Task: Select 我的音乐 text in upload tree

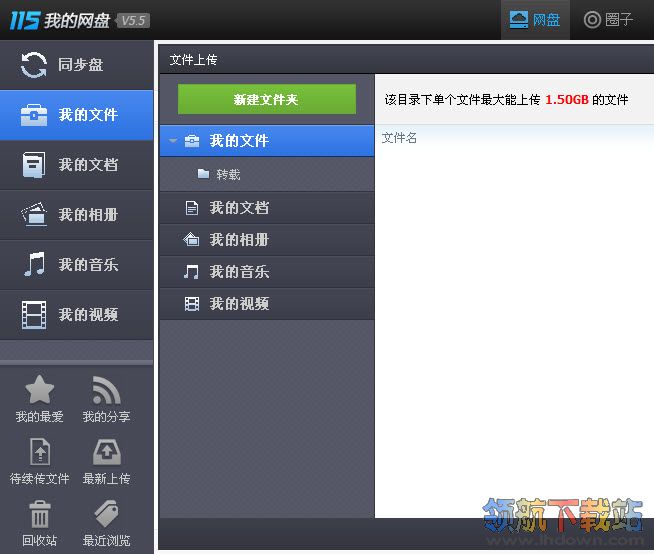Action: [239, 272]
